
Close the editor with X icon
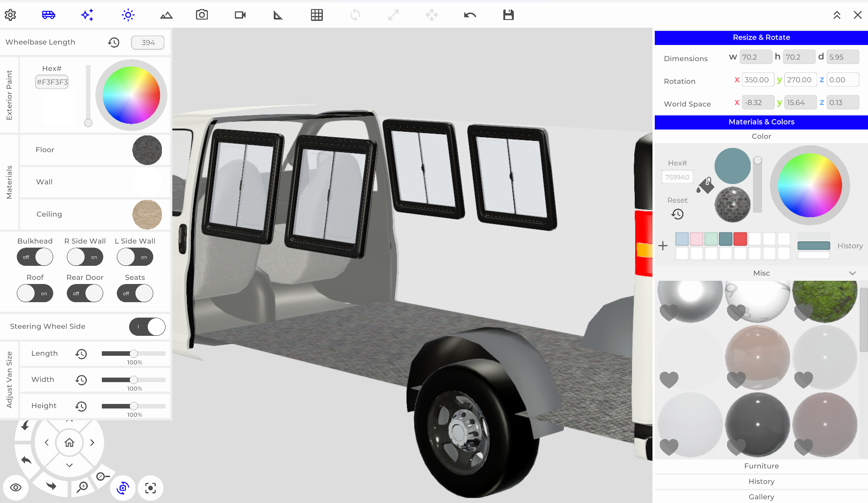coord(858,15)
